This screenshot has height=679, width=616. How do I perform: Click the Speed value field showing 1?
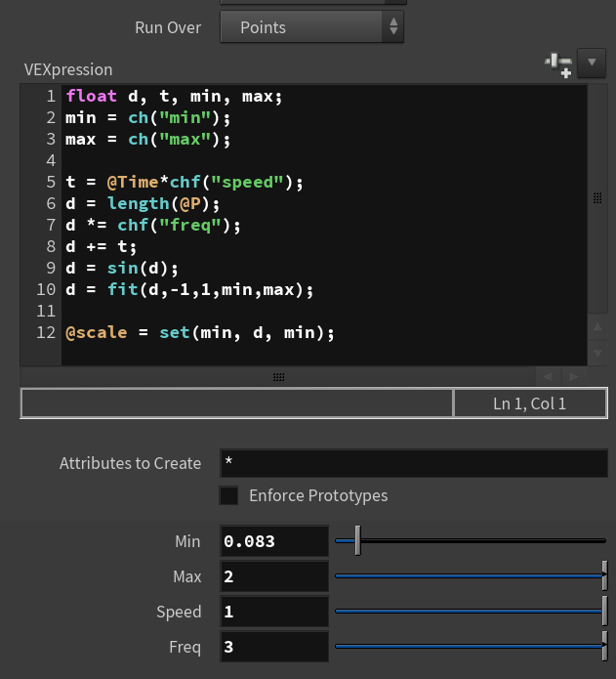tap(274, 612)
